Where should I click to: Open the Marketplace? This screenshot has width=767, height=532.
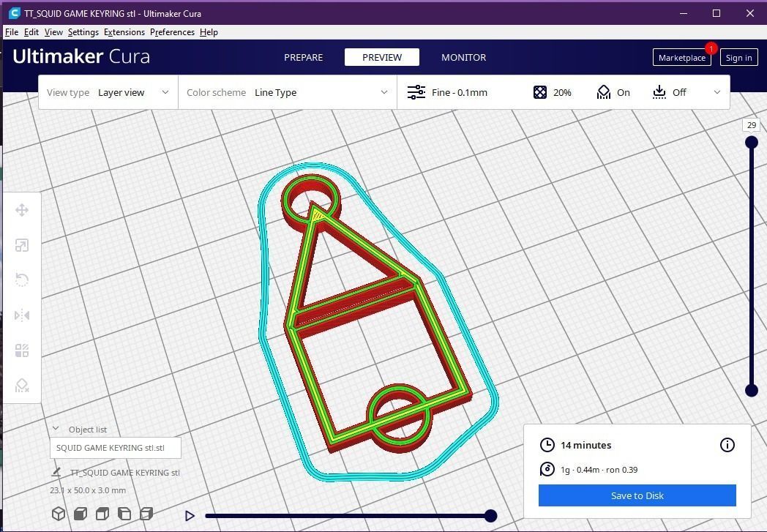682,58
